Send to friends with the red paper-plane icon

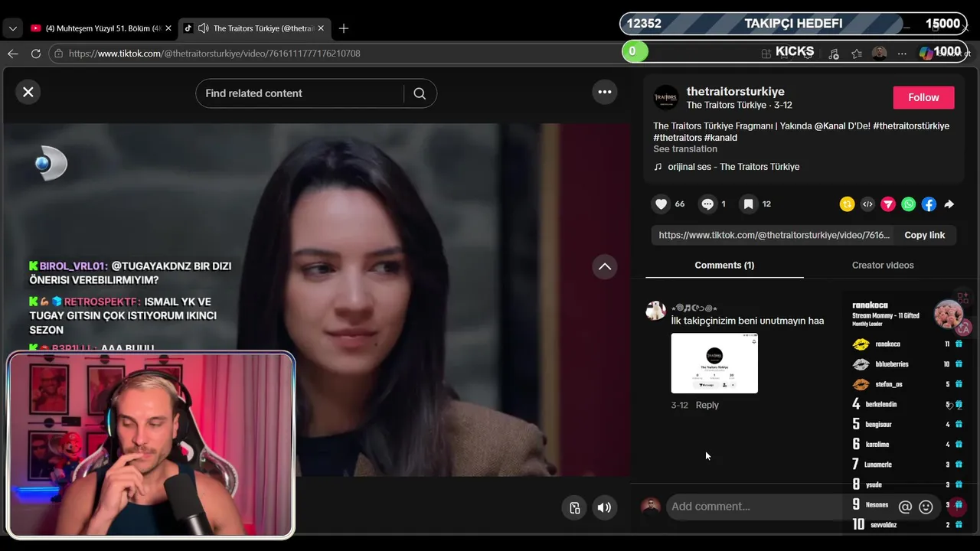888,204
